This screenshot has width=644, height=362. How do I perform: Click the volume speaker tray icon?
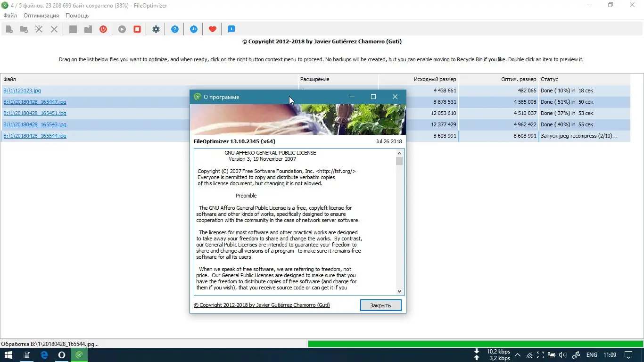pyautogui.click(x=561, y=355)
